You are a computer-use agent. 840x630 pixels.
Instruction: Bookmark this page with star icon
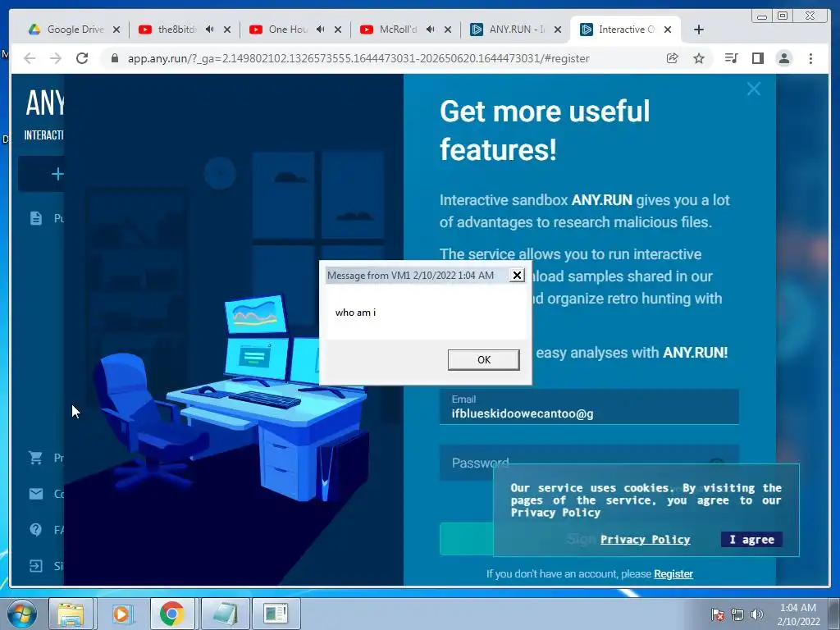pyautogui.click(x=699, y=58)
